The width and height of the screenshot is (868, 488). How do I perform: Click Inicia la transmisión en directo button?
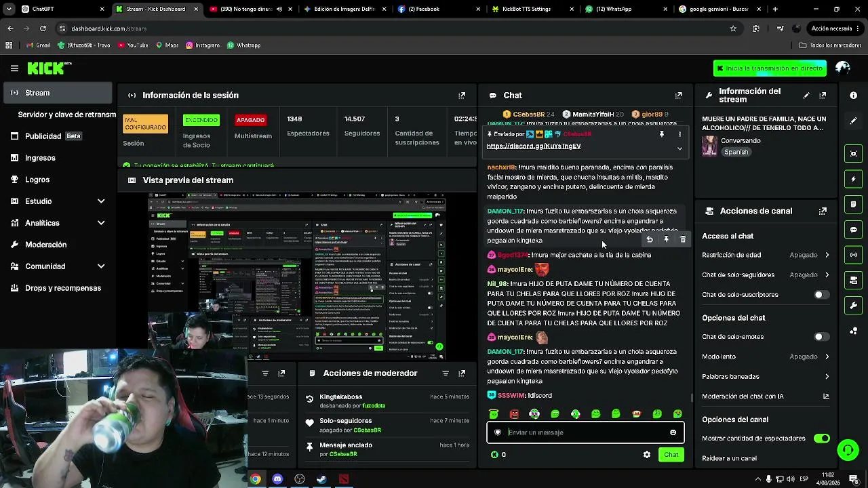[770, 68]
